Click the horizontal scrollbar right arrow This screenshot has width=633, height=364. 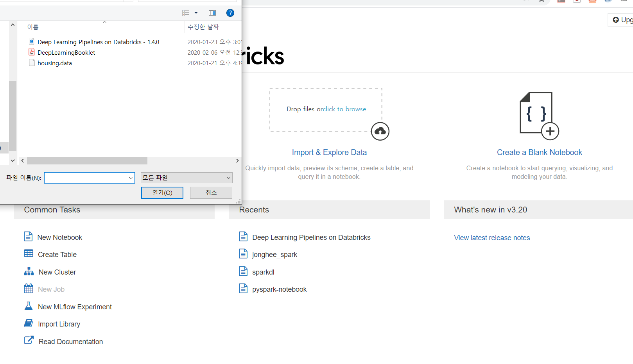237,161
